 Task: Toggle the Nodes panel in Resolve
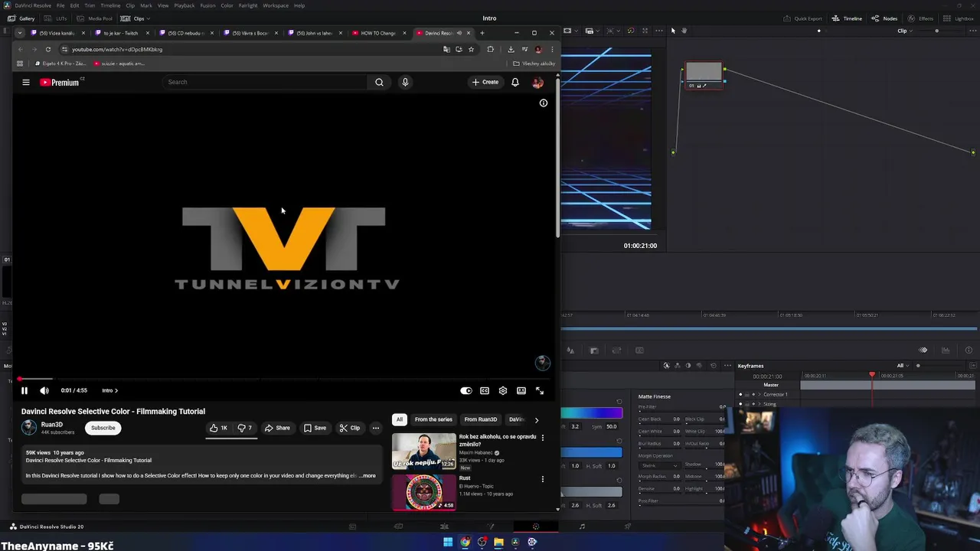885,18
